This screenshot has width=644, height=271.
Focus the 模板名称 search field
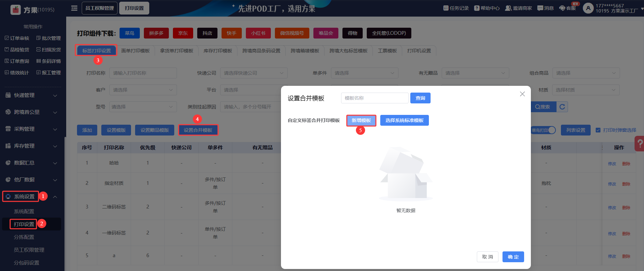pos(375,98)
